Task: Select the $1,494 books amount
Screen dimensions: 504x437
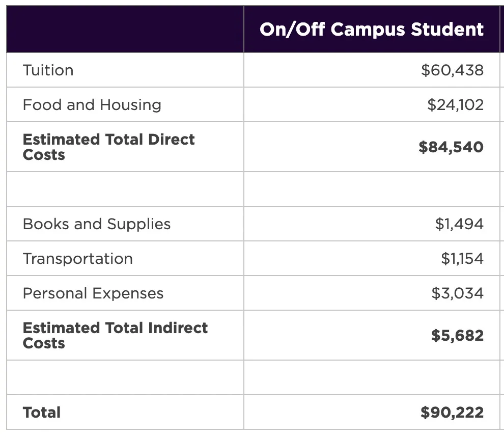Action: coord(459,224)
